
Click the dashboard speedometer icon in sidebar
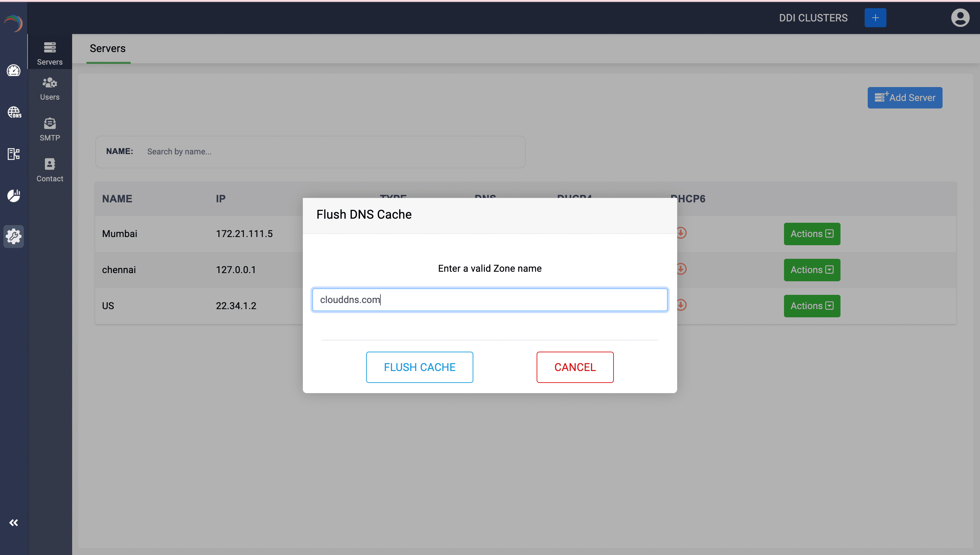14,70
